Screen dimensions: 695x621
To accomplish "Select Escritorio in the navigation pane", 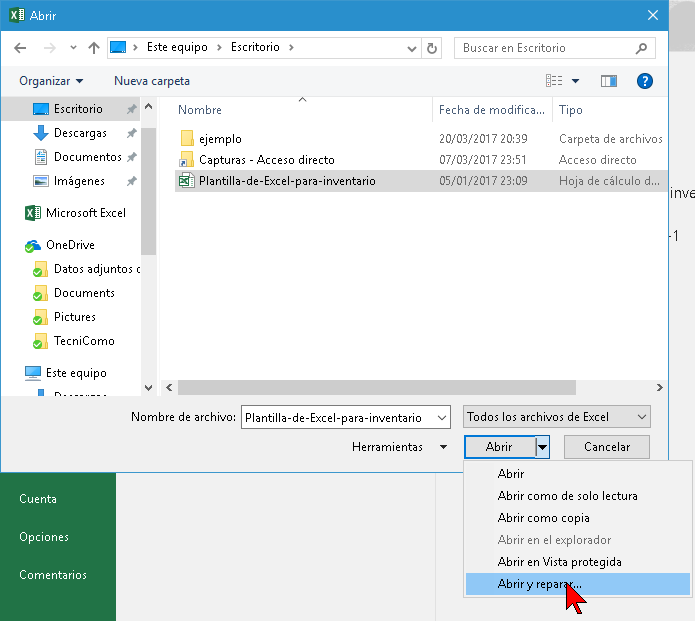I will (x=71, y=109).
